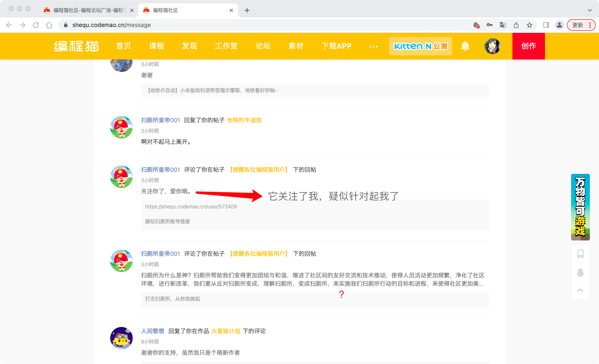The width and height of the screenshot is (599, 364).
Task: Open 扫厕所皇帝001 username above 扫厕所为什么是神 comment
Action: pos(161,254)
